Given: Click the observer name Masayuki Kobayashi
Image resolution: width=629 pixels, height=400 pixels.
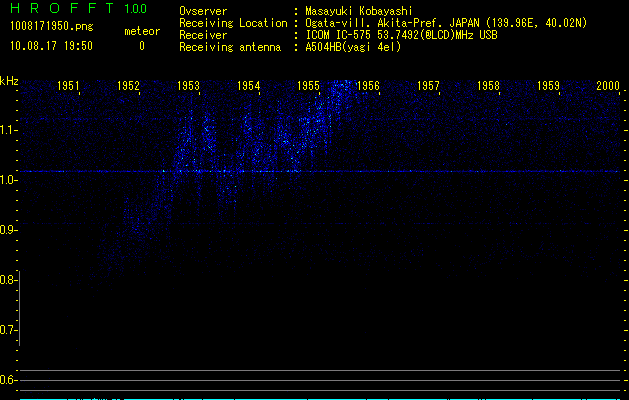Looking at the screenshot, I should 359,11.
